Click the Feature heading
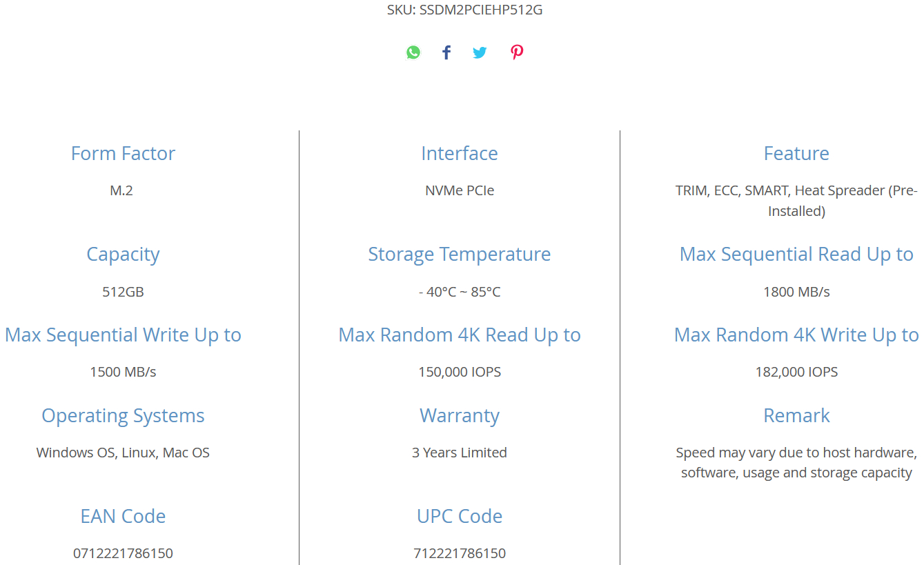The width and height of the screenshot is (924, 565). pos(796,153)
